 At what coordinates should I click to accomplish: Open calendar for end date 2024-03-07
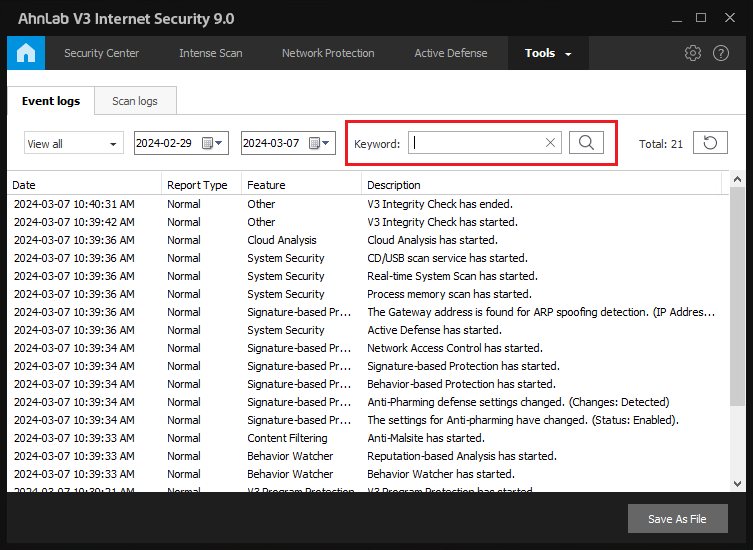(319, 143)
